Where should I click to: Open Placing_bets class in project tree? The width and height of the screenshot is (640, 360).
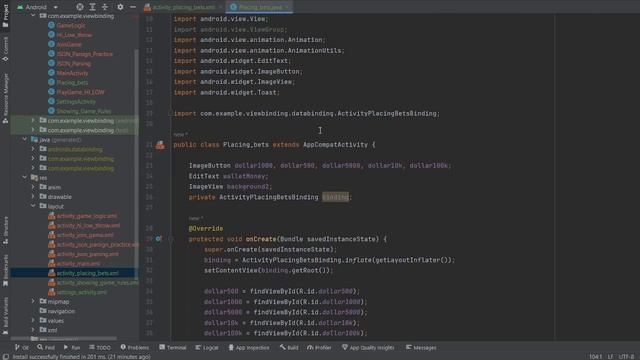pos(72,82)
